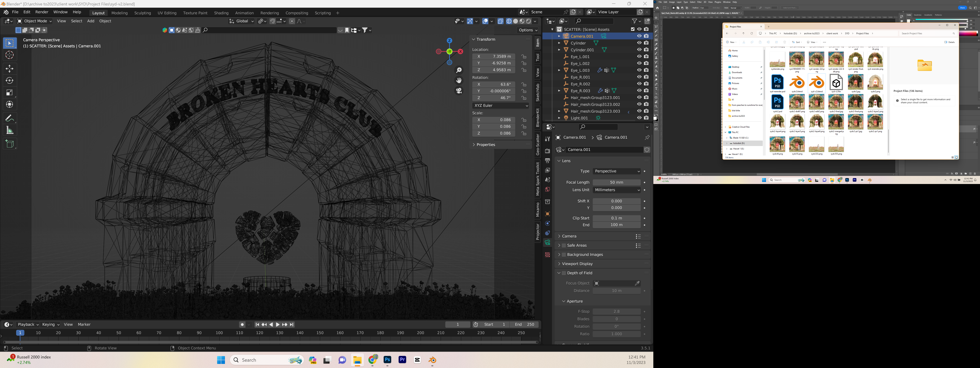The image size is (980, 368).
Task: Click the viewport zoom magnifier gizmo
Action: pos(459,70)
